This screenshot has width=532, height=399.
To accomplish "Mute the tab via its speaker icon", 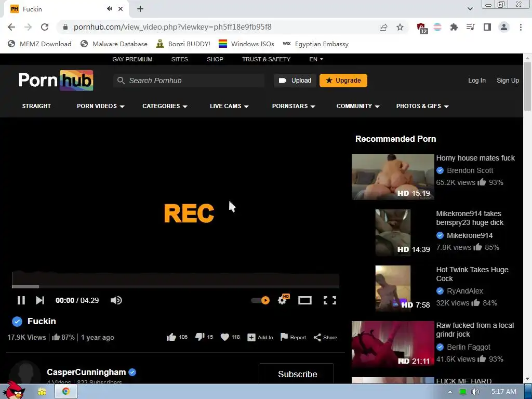I will [109, 9].
